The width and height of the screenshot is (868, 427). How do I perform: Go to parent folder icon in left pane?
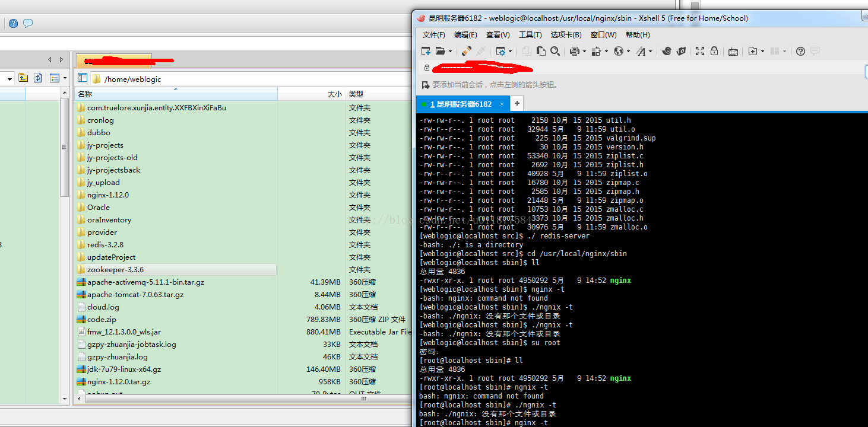click(23, 78)
